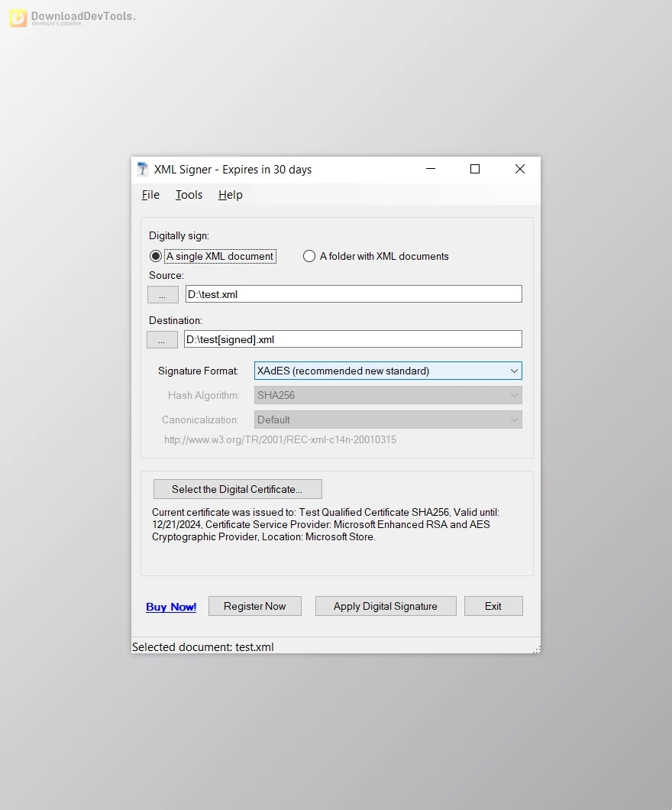The height and width of the screenshot is (810, 672).
Task: Open the Help menu
Action: [x=230, y=195]
